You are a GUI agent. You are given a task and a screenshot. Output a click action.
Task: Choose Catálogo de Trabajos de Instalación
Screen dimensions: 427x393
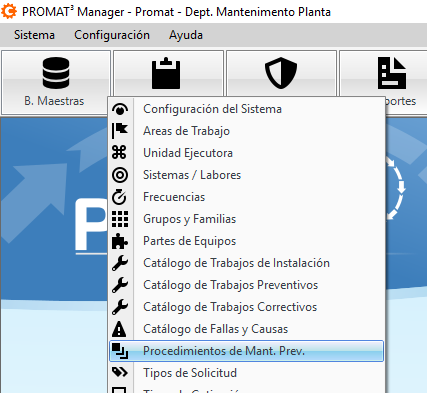coord(247,263)
